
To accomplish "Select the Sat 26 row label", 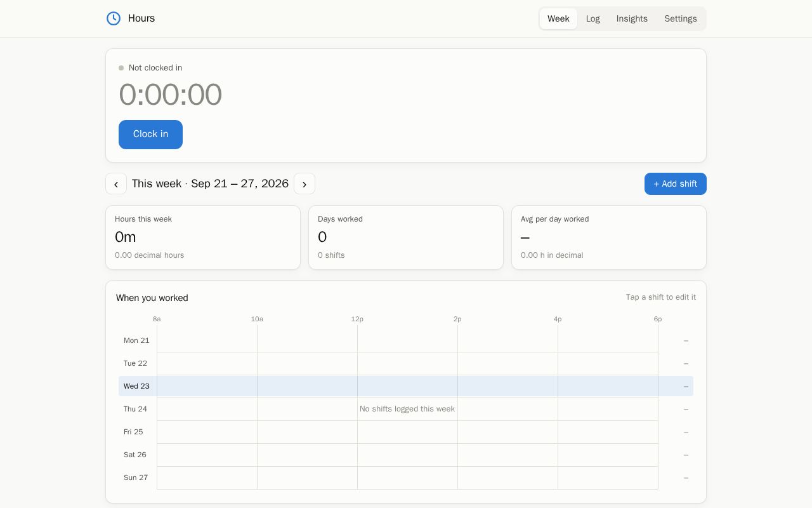I will click(135, 455).
